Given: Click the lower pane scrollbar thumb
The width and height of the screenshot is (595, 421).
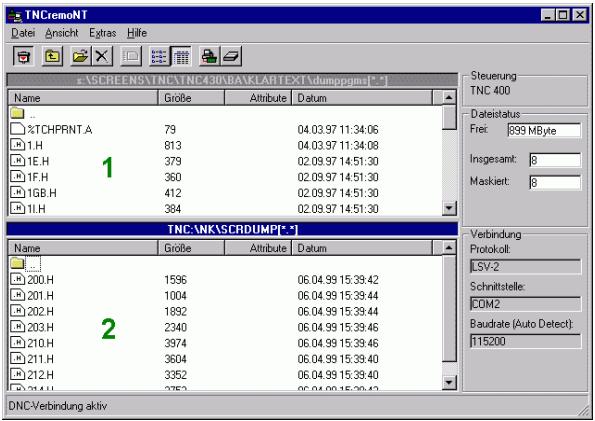Looking at the screenshot, I should [x=449, y=308].
